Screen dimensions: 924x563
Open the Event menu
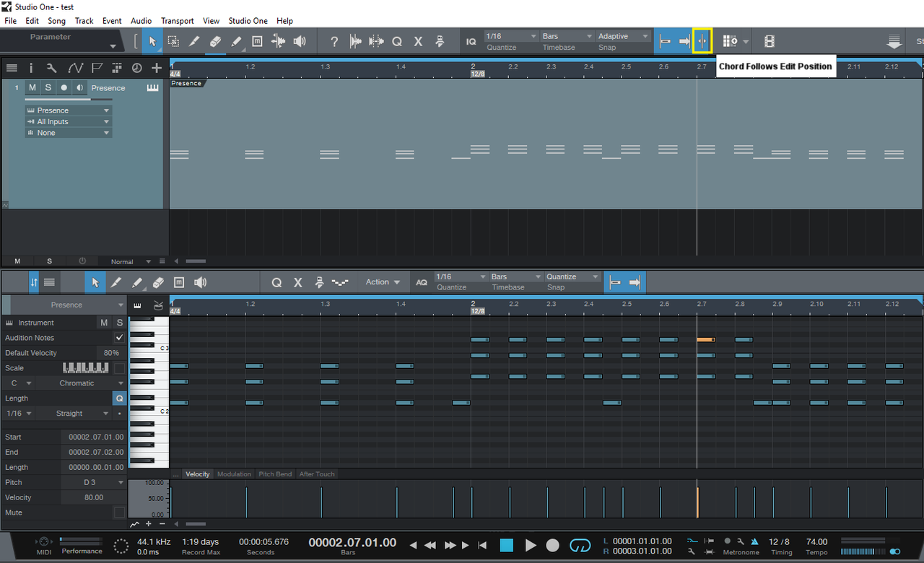pos(112,21)
